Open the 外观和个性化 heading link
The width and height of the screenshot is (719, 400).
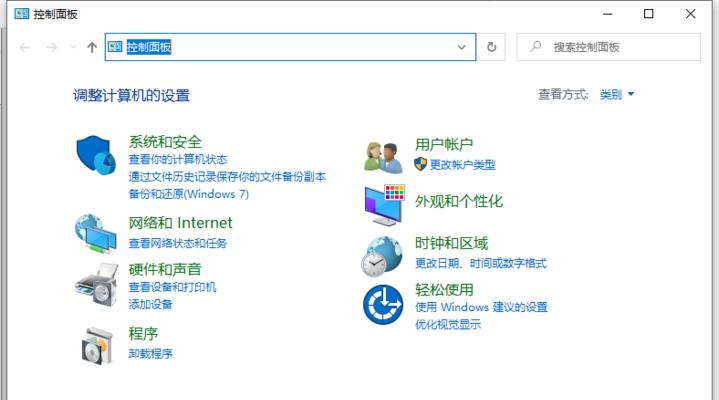[x=459, y=201]
